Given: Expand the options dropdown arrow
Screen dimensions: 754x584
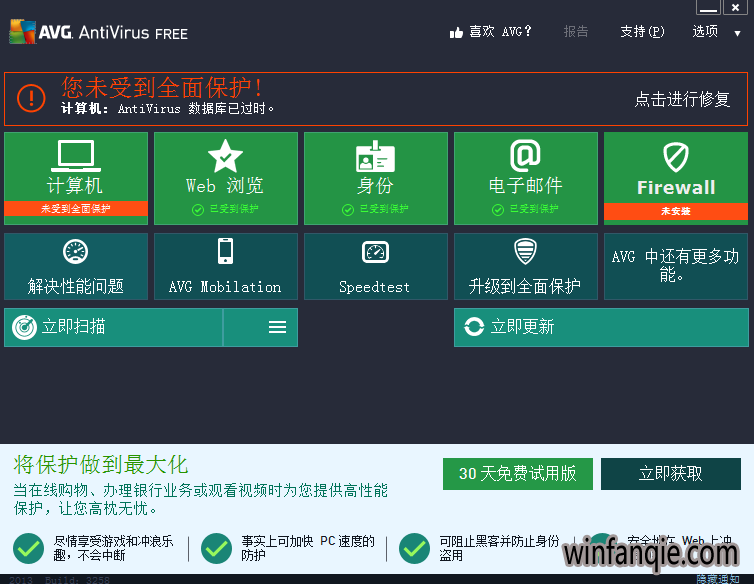Looking at the screenshot, I should (x=737, y=33).
